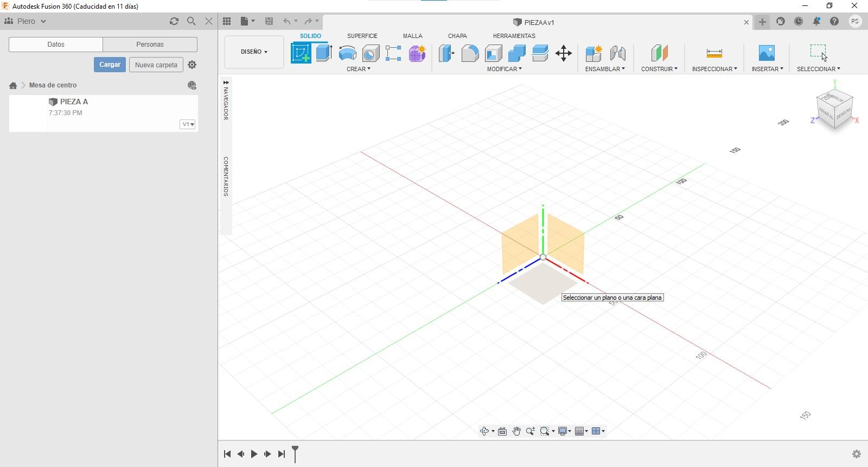Viewport: 868px width, 467px height.
Task: Expand the NAVEGADOR panel arrows
Action: 226,83
